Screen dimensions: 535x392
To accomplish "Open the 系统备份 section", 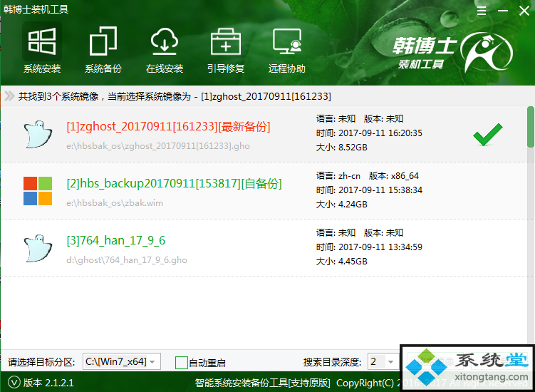I will (x=103, y=49).
